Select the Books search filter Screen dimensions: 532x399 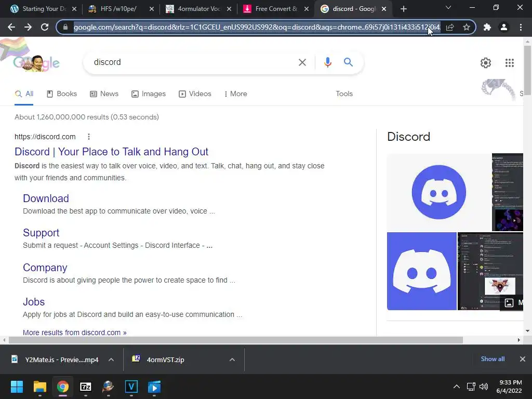pos(62,94)
